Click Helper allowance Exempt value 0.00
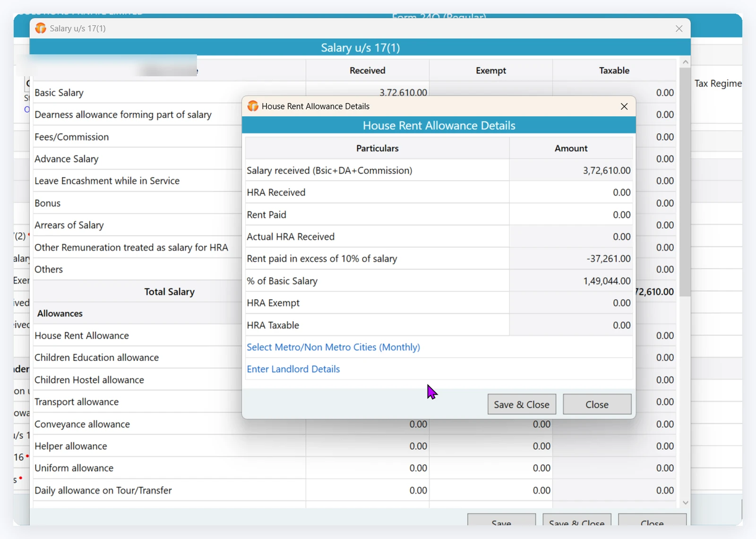This screenshot has width=756, height=539. [x=541, y=446]
